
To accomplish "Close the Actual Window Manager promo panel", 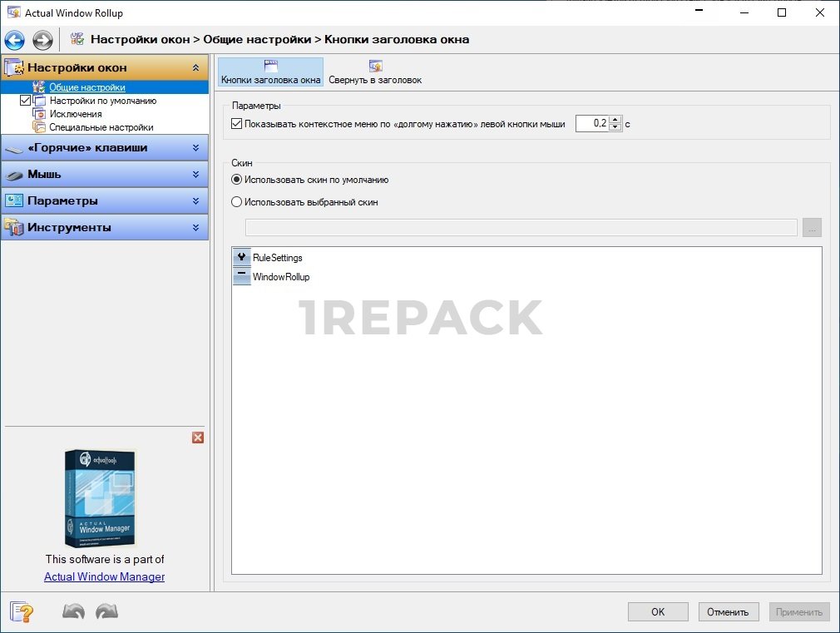I will (x=198, y=438).
